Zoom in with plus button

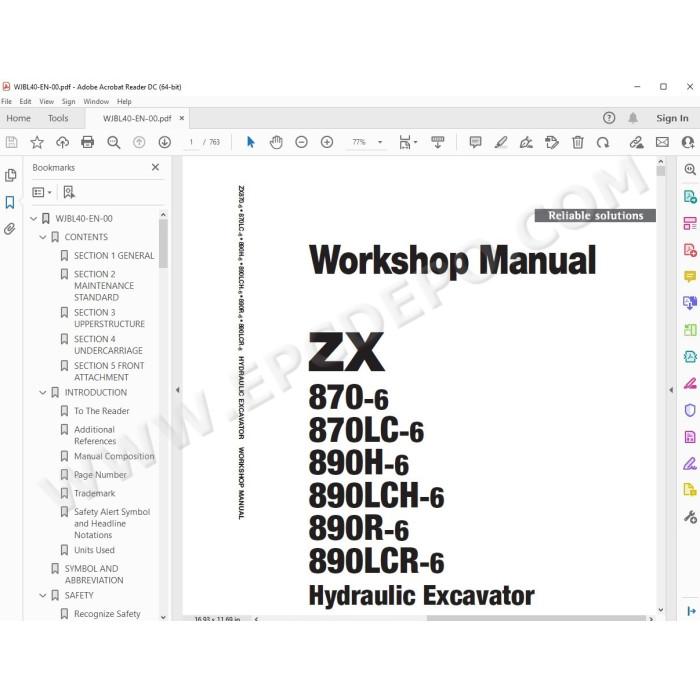pos(327,142)
